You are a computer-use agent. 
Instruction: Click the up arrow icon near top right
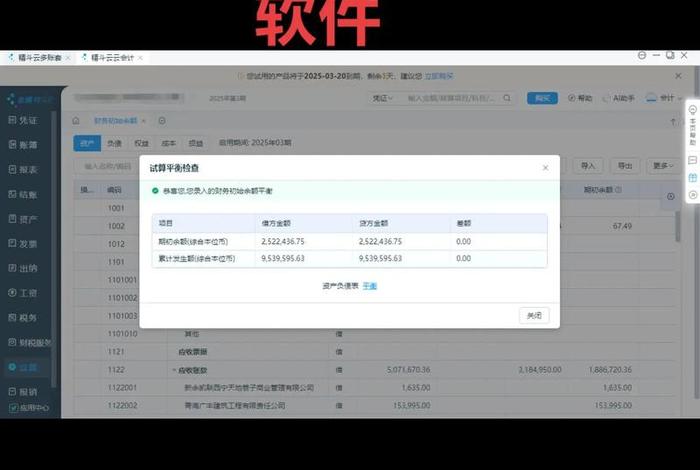[673, 121]
